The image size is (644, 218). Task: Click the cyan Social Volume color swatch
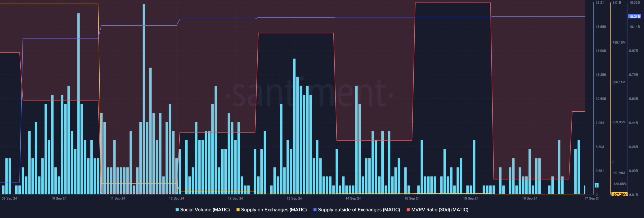177,210
